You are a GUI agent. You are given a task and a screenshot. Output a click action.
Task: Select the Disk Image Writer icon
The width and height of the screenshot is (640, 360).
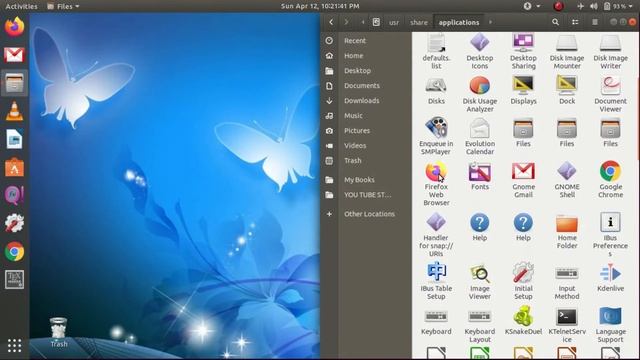tap(610, 43)
